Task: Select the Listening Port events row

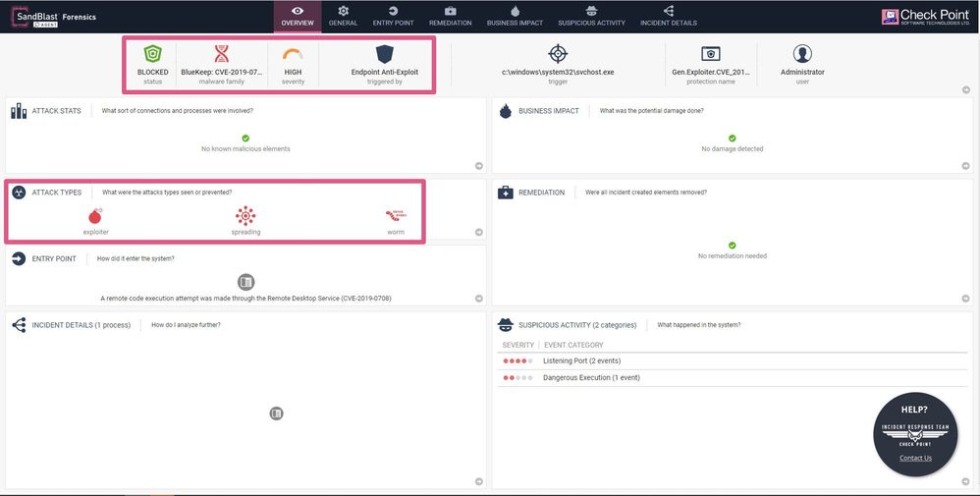Action: point(580,360)
